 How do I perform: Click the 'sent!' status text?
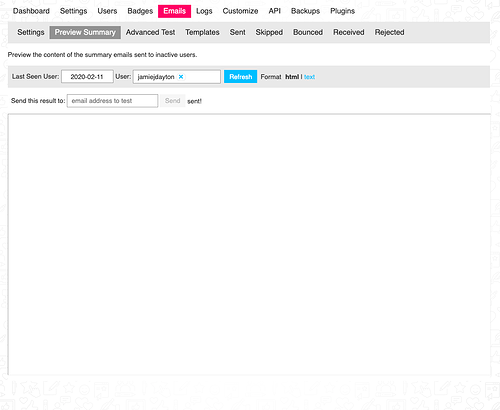pyautogui.click(x=194, y=101)
